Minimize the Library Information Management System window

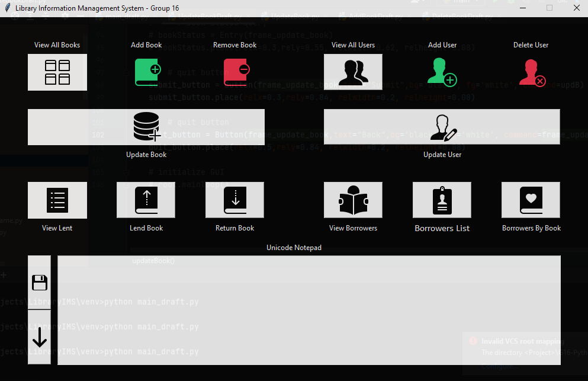tap(523, 8)
